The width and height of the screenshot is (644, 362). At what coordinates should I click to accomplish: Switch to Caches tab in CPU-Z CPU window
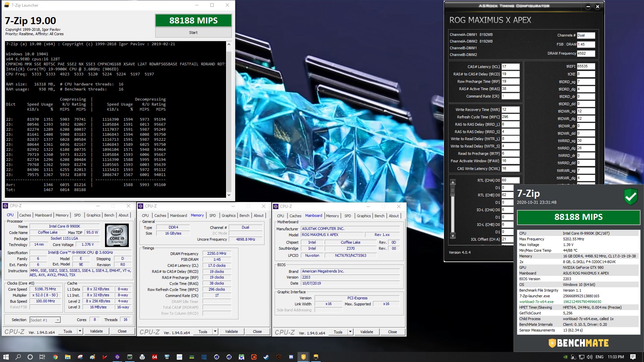[25, 215]
